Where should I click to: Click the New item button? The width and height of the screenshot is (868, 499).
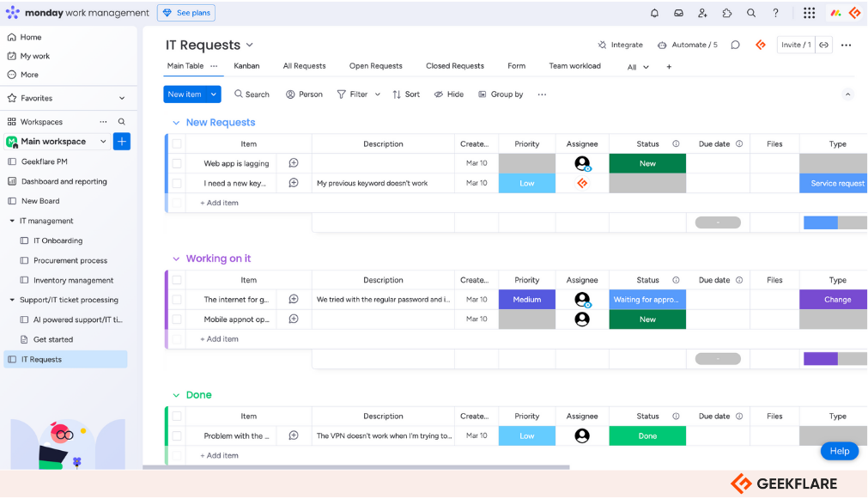(185, 94)
